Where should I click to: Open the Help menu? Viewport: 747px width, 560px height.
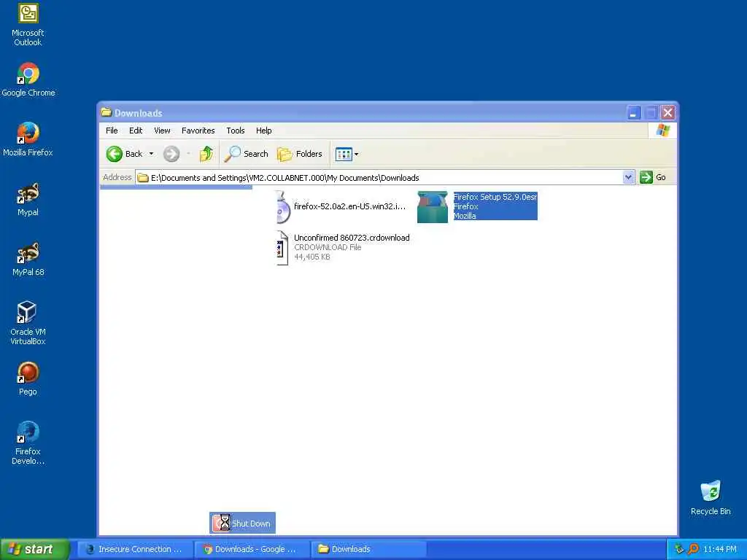263,131
